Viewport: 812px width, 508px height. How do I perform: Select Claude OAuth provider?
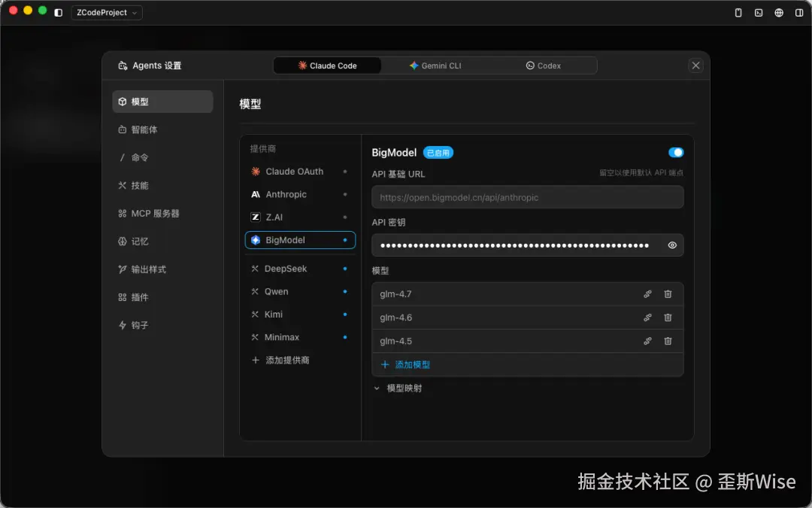pyautogui.click(x=300, y=172)
